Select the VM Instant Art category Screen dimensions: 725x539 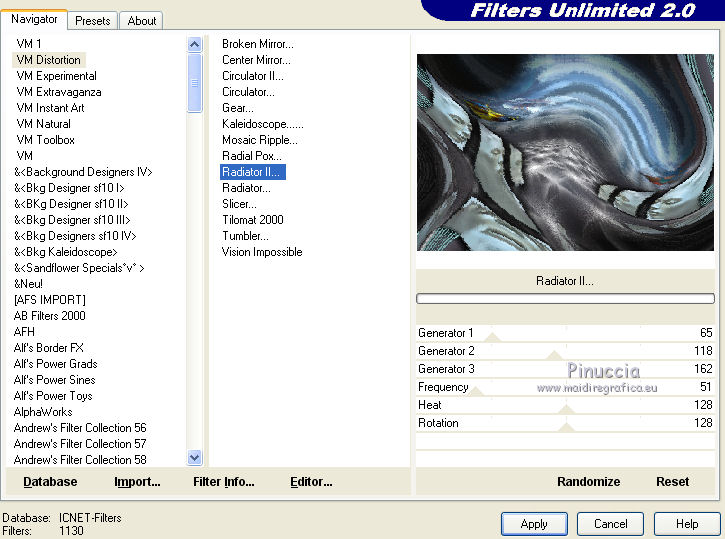50,108
